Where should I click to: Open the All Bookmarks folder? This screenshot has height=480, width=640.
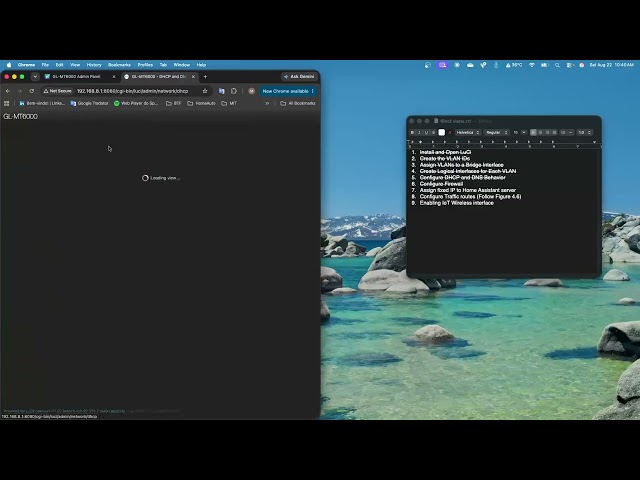pos(298,103)
